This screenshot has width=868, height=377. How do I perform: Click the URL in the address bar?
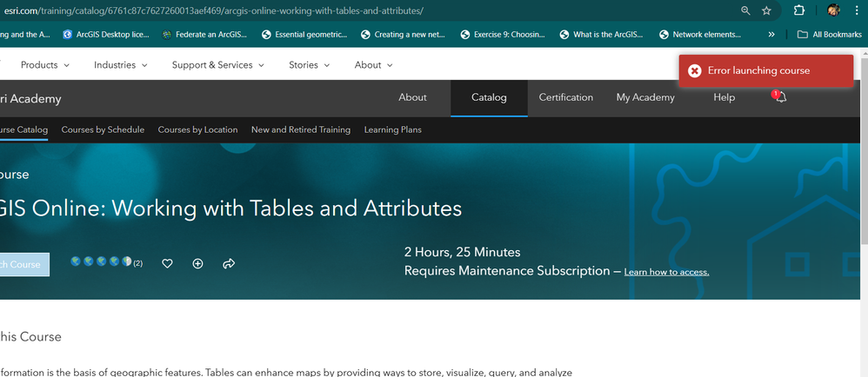click(214, 10)
